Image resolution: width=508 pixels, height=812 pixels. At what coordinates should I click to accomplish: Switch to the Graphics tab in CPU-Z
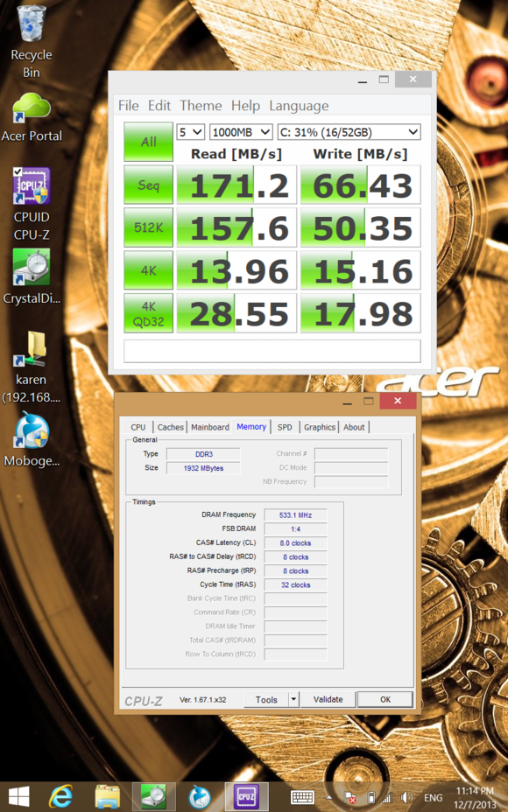pos(320,427)
